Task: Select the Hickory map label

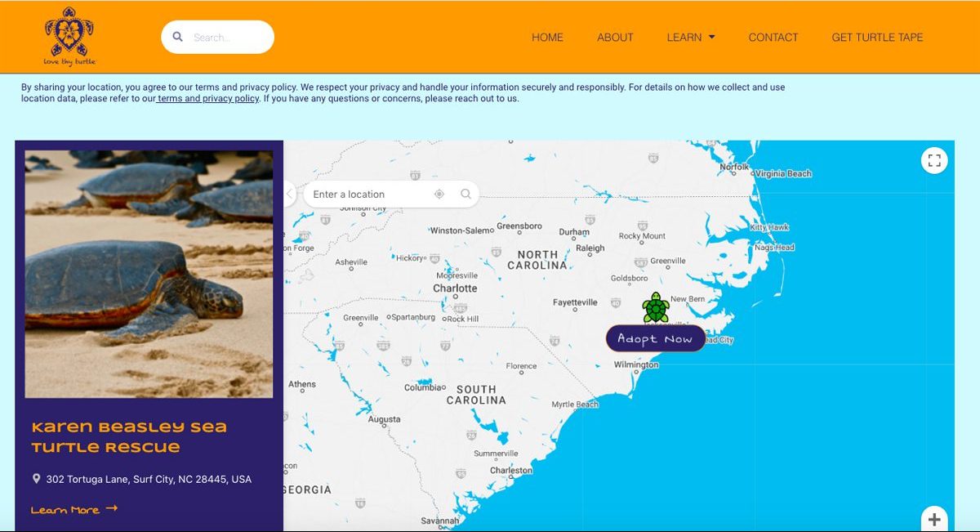Action: (x=410, y=258)
